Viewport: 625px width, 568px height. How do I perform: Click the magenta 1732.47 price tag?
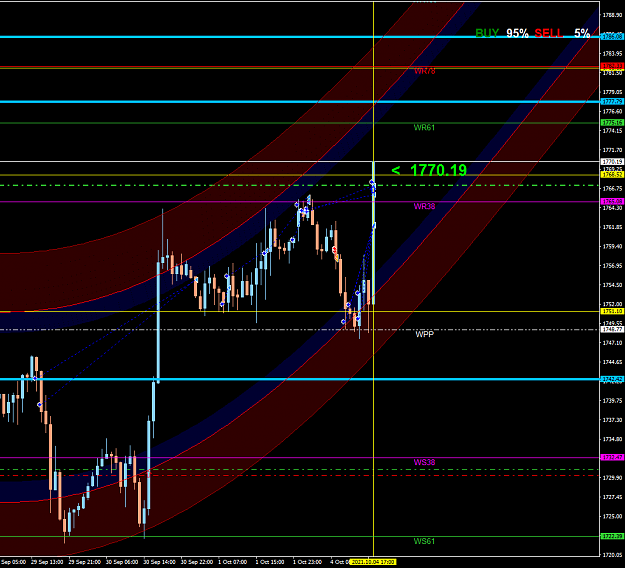(x=612, y=458)
